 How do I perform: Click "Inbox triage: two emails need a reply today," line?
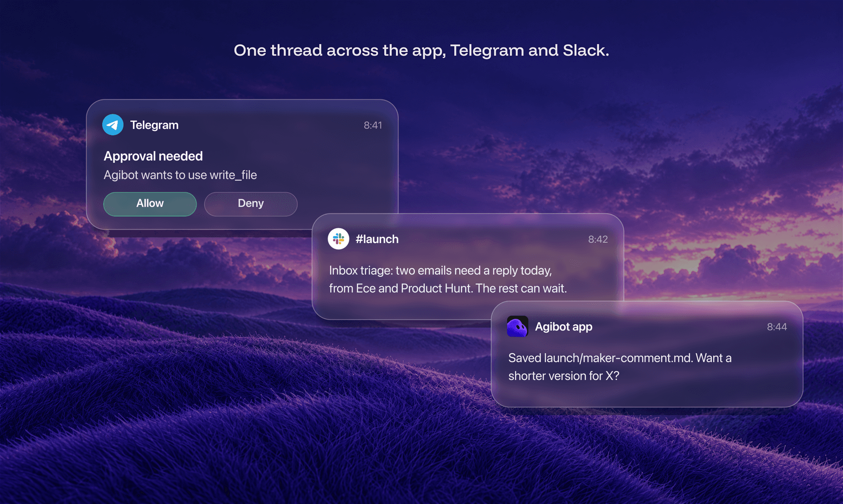pos(440,271)
